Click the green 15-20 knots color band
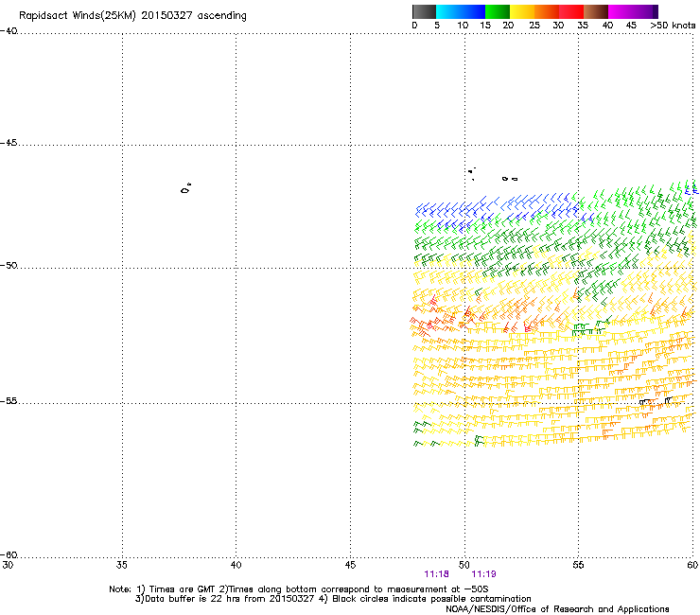 point(498,11)
